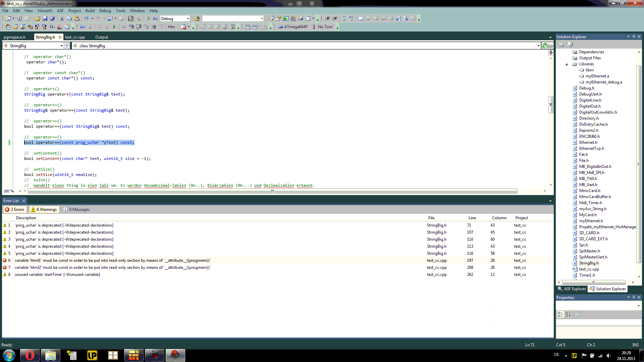644x362 pixels.
Task: Switch to the ASF Explorer tab
Action: 572,289
